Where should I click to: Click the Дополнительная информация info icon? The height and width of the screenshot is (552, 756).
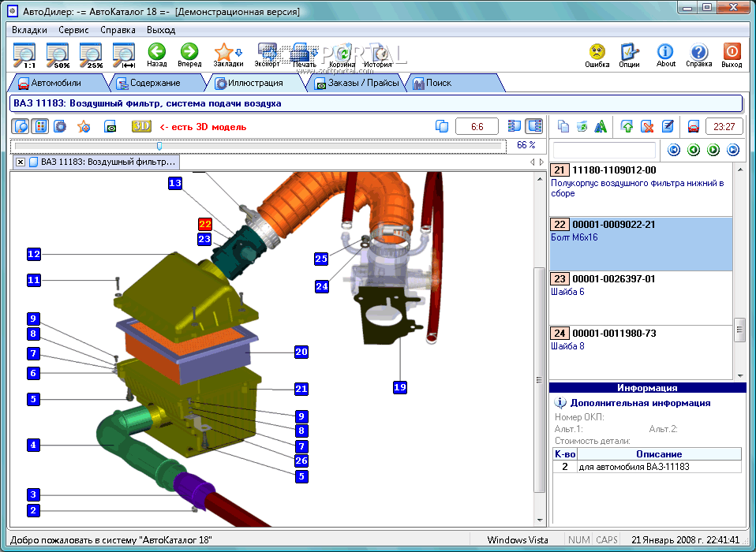tap(560, 403)
